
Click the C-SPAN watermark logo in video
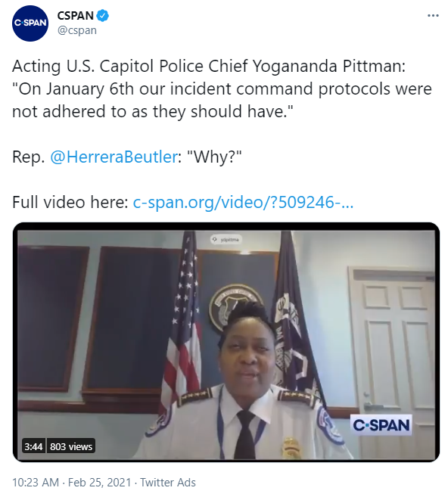pos(381,424)
